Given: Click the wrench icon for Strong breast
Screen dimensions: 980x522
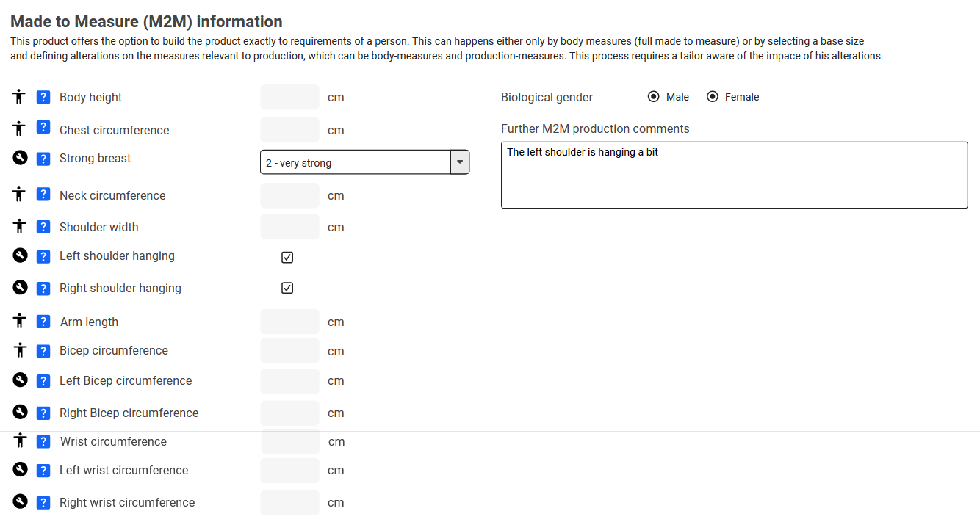Looking at the screenshot, I should 21,158.
